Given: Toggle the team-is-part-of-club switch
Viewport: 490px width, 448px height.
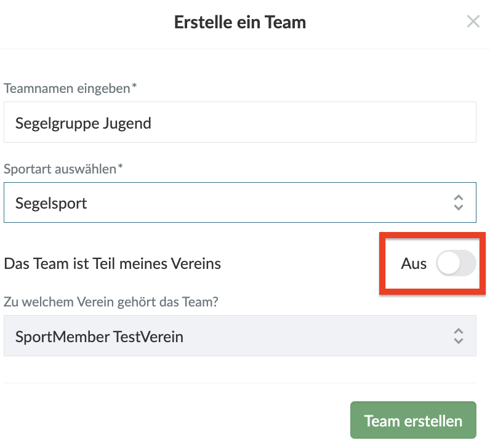Looking at the screenshot, I should (456, 264).
